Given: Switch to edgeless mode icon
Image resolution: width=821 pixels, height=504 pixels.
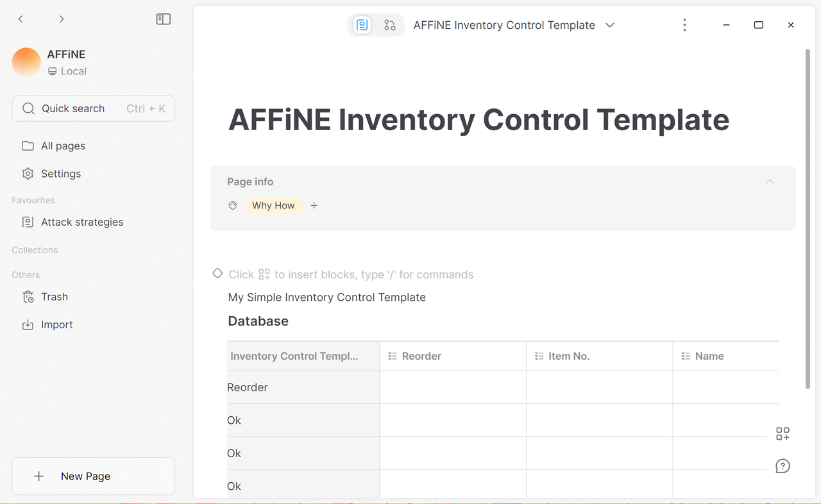Looking at the screenshot, I should click(x=390, y=25).
